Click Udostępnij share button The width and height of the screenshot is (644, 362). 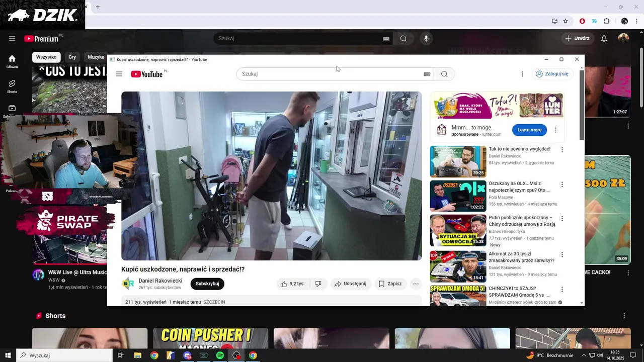coord(351,284)
